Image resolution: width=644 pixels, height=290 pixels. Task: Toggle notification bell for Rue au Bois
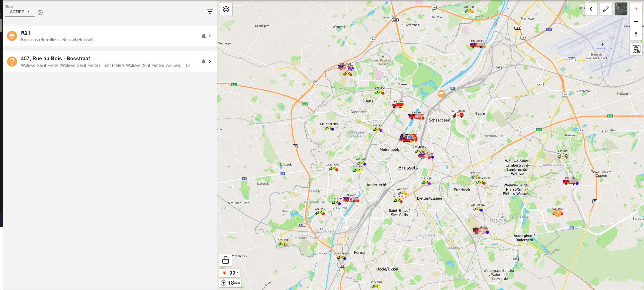pyautogui.click(x=204, y=62)
